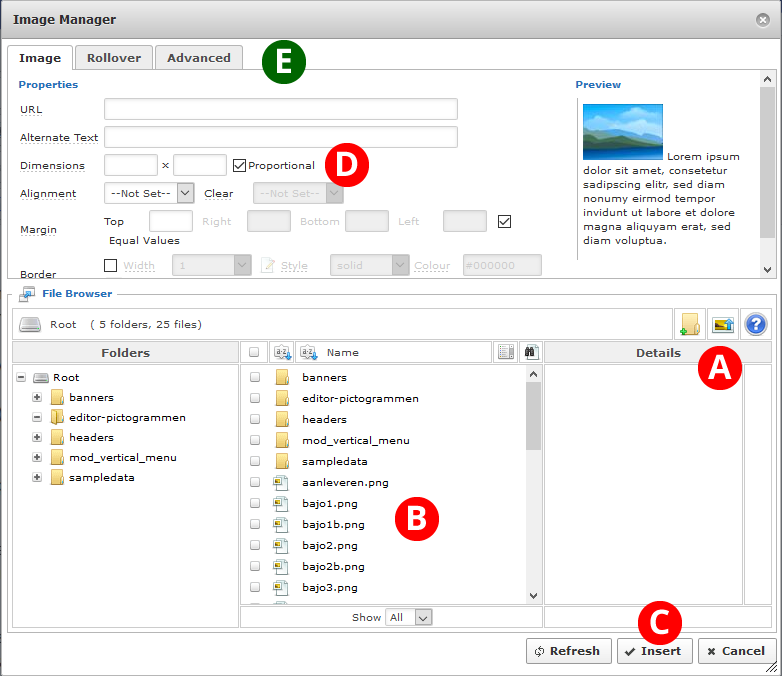
Task: Open the Show All filter dropdown
Action: point(408,617)
